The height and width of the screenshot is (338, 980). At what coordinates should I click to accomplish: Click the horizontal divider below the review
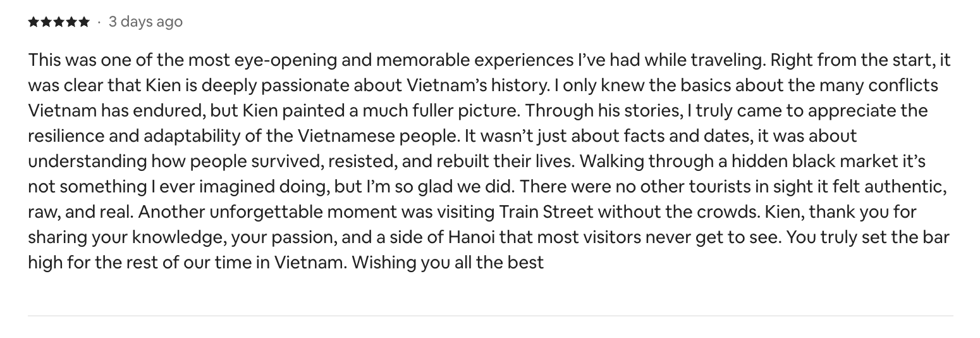click(490, 315)
